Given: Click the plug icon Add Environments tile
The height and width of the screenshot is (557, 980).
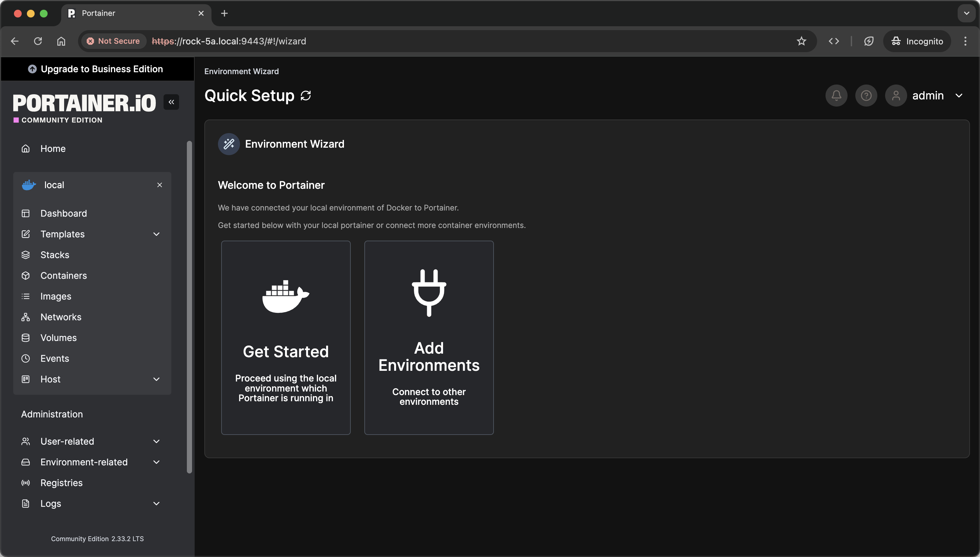Looking at the screenshot, I should point(429,337).
